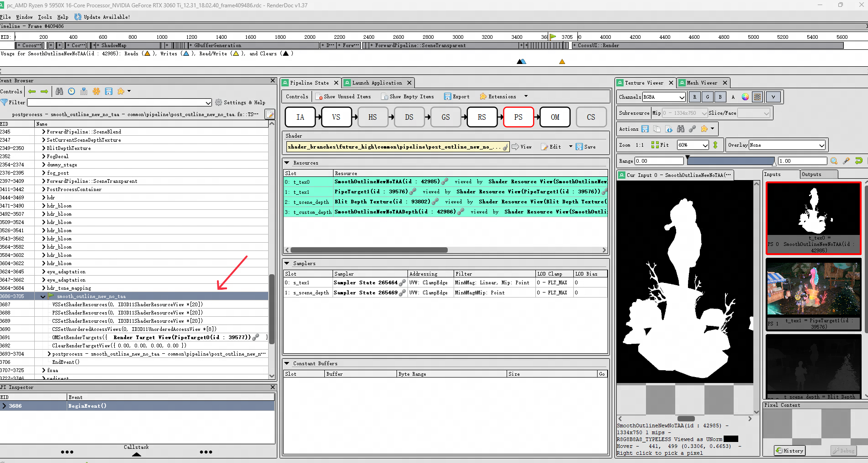The width and height of the screenshot is (868, 463).
Task: Select the t_tex1 PipeTarget1 thumbnail
Action: coord(814,294)
